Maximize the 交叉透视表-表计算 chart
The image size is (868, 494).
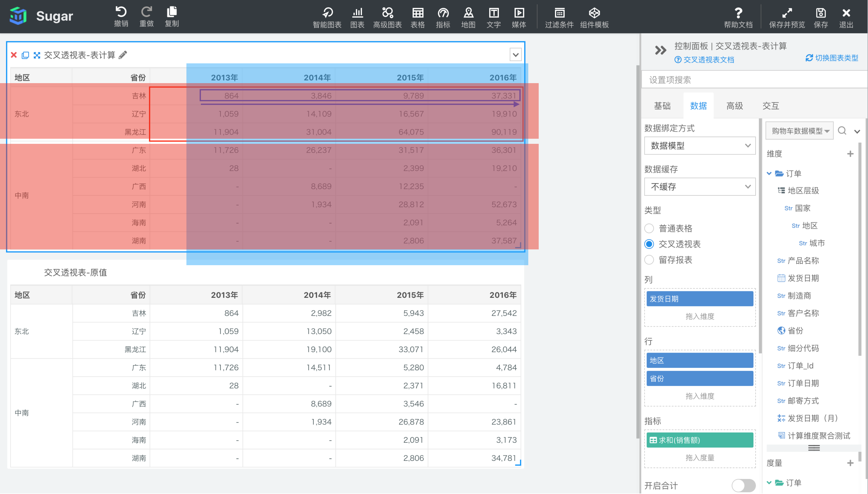37,55
